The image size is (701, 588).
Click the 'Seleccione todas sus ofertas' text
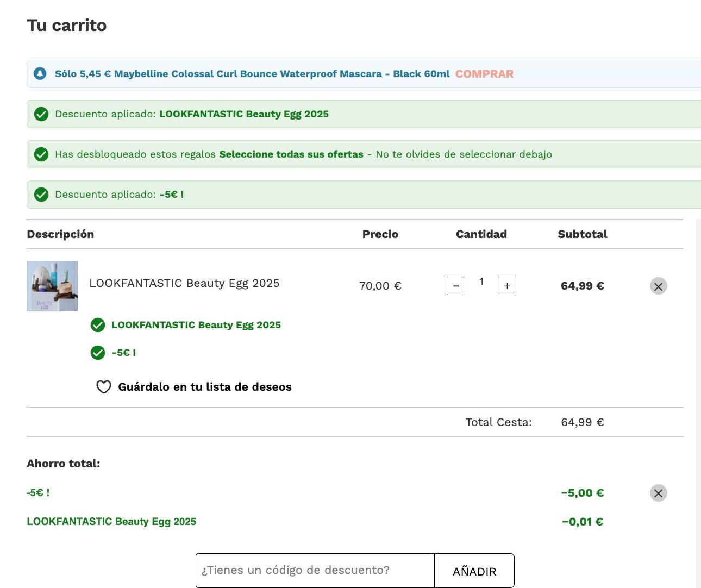click(x=291, y=154)
